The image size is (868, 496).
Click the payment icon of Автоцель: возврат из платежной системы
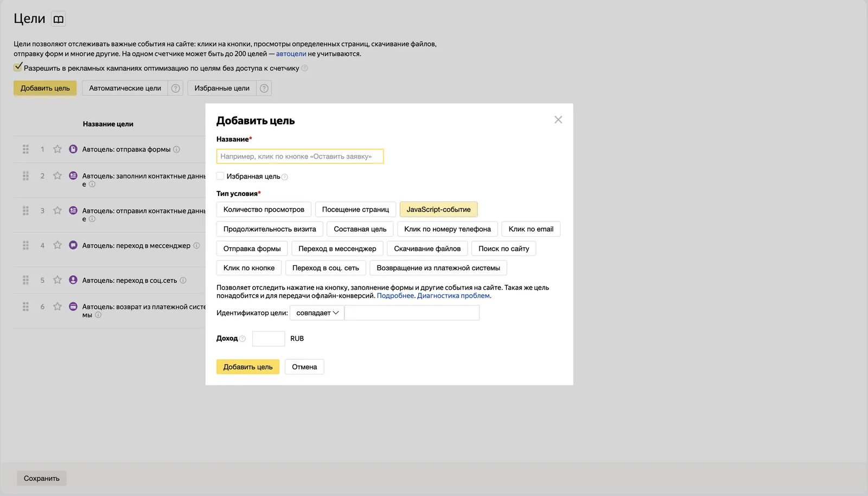[73, 306]
